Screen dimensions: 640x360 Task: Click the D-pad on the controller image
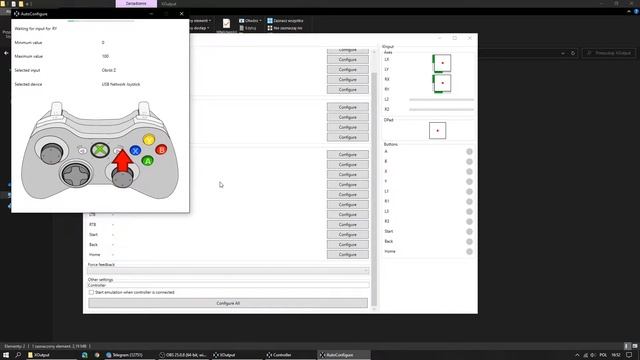tap(76, 174)
